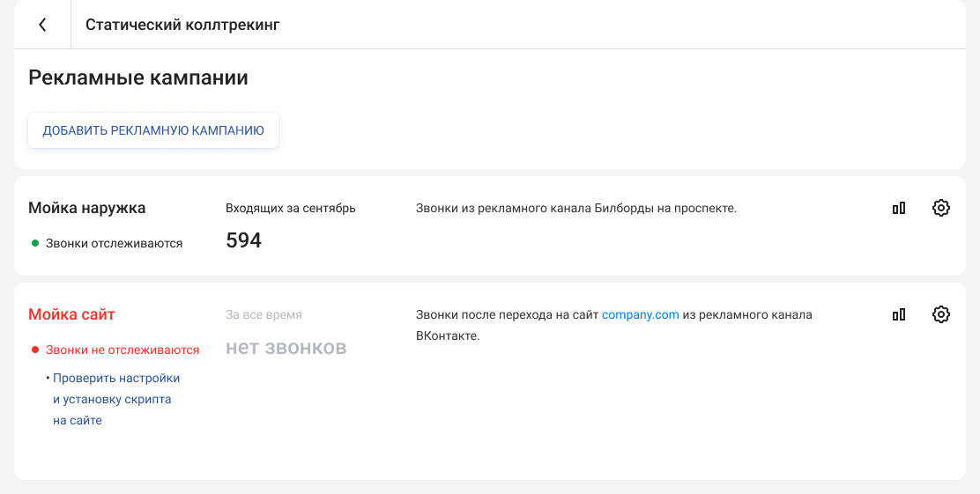This screenshot has height=494, width=980.
Task: Click the Входящих за сентябрь label
Action: click(291, 208)
